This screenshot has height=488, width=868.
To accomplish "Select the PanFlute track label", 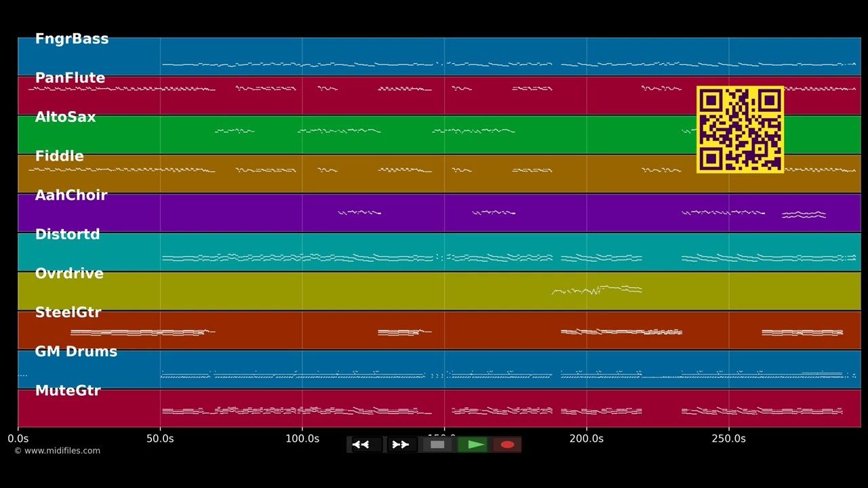I will pos(70,78).
